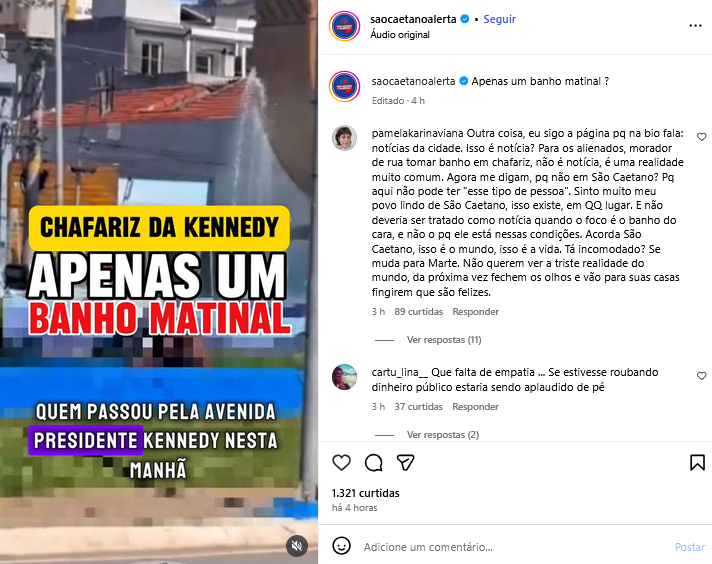This screenshot has height=564, width=712.
Task: Expand Ver respostas (11)
Action: (x=444, y=340)
